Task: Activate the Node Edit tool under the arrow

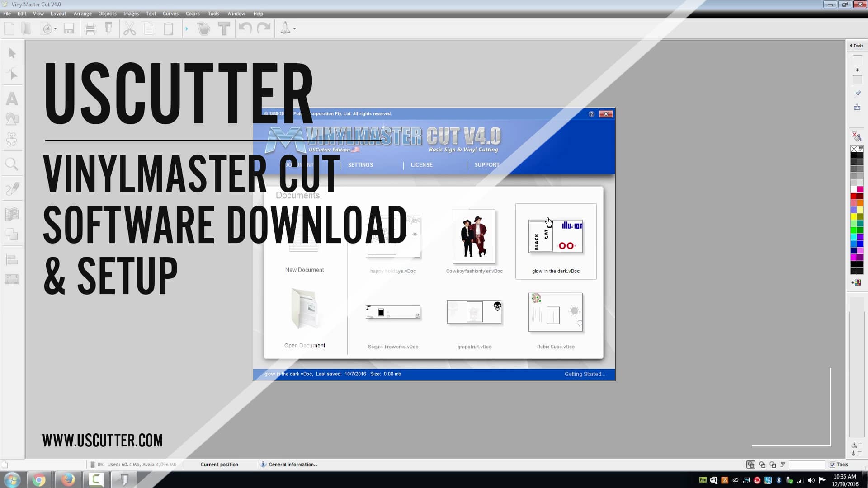Action: tap(13, 73)
